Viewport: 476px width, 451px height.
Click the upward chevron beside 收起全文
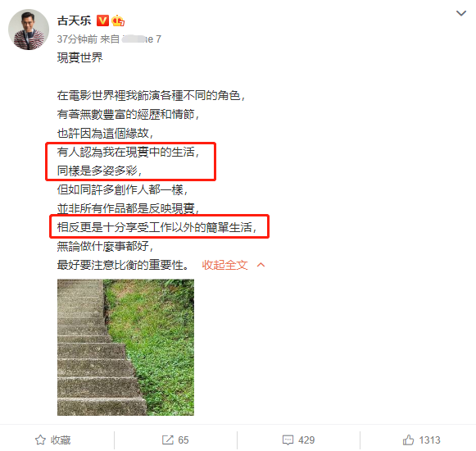pyautogui.click(x=261, y=265)
